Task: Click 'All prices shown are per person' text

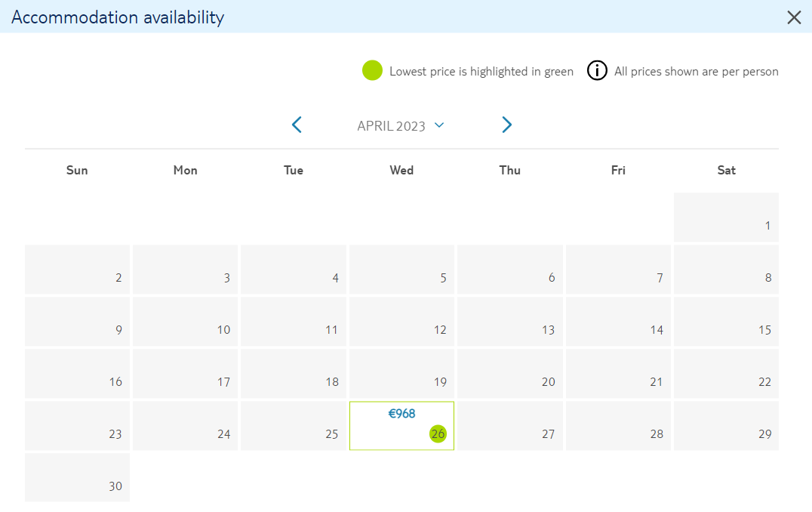Action: click(x=697, y=72)
